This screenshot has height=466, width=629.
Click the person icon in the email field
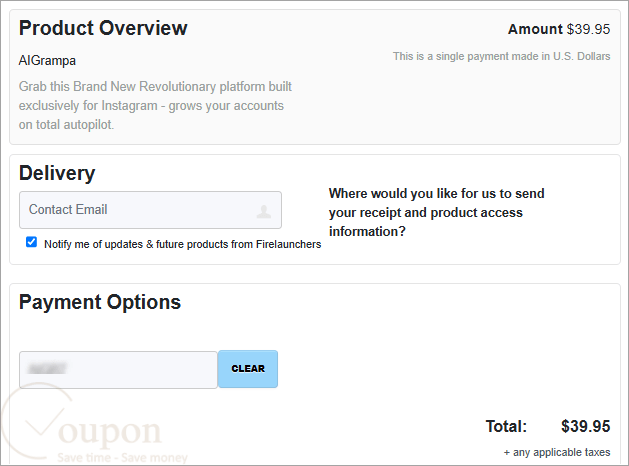click(264, 211)
